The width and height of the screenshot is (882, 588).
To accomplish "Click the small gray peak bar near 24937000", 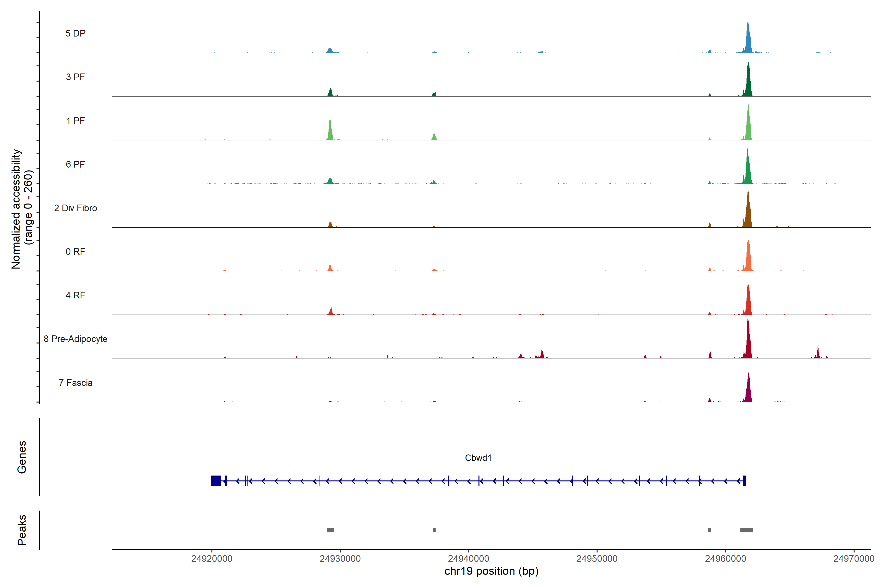I will pyautogui.click(x=434, y=530).
